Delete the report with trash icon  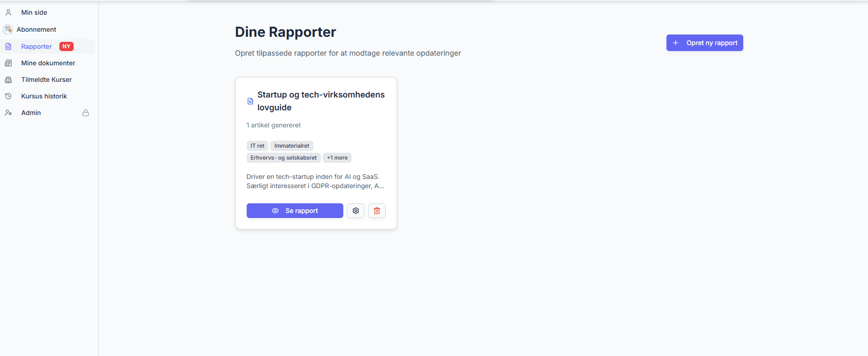pyautogui.click(x=377, y=211)
